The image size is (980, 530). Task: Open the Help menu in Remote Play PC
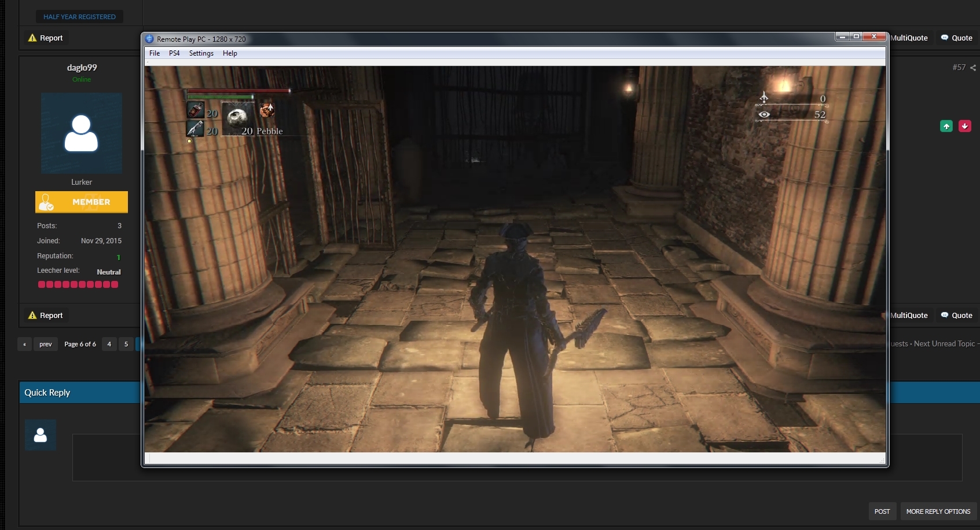click(x=230, y=53)
